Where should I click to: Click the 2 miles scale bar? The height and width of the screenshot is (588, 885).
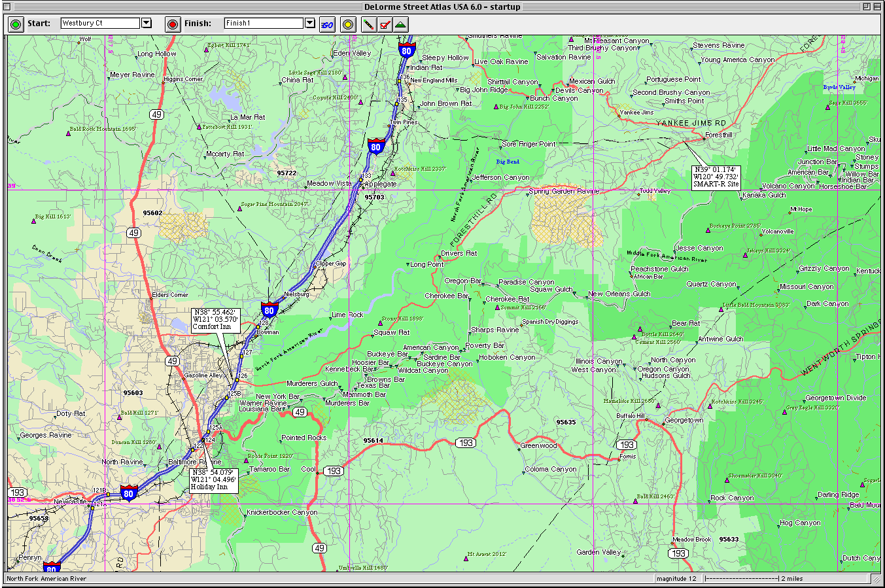pyautogui.click(x=785, y=578)
